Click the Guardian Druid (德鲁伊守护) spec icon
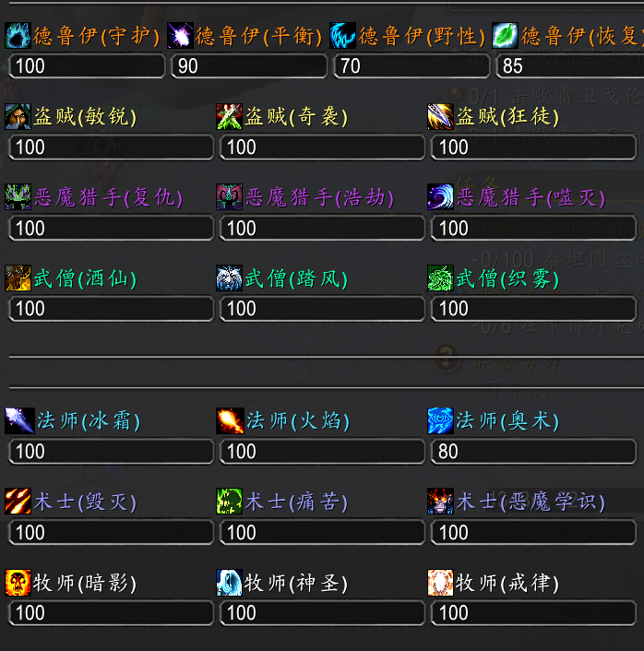The width and height of the screenshot is (644, 651). [18, 36]
